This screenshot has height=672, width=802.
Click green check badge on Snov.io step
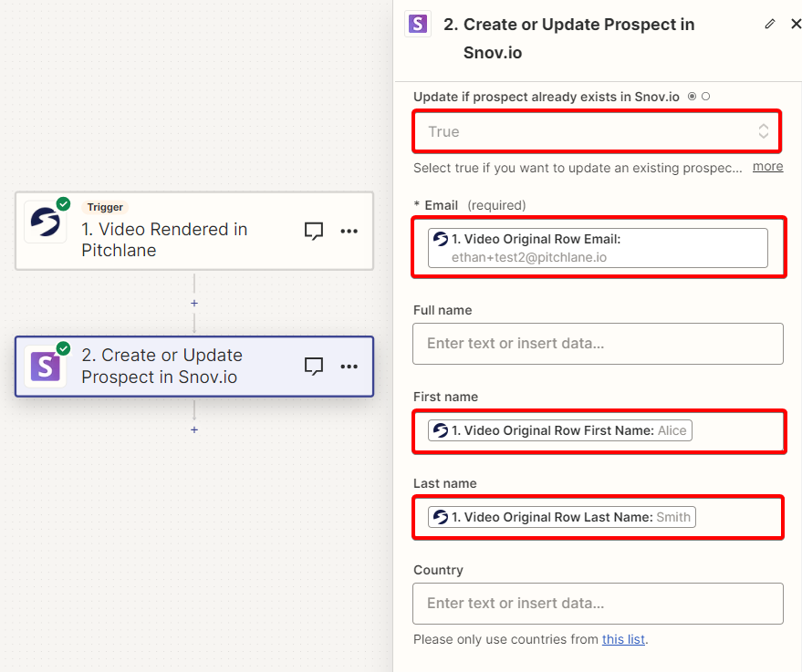[64, 348]
